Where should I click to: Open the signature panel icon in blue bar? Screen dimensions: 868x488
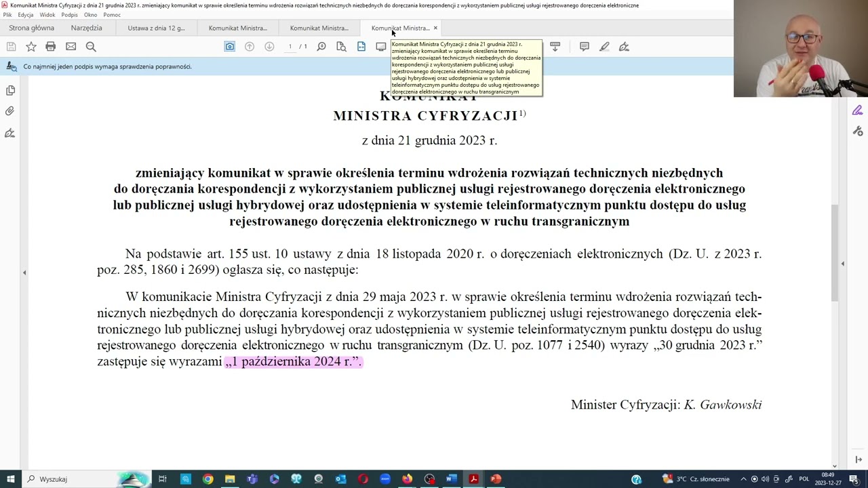[11, 66]
